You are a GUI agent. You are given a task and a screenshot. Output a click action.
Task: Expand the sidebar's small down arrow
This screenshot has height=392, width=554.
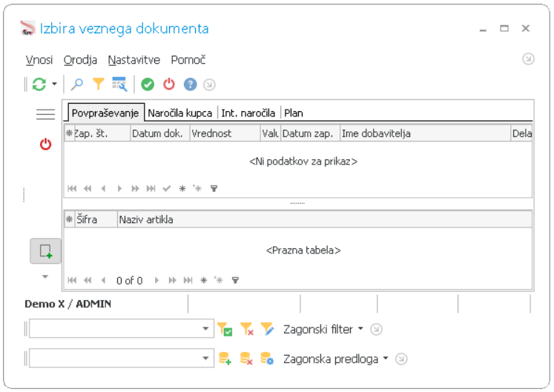[x=45, y=276]
